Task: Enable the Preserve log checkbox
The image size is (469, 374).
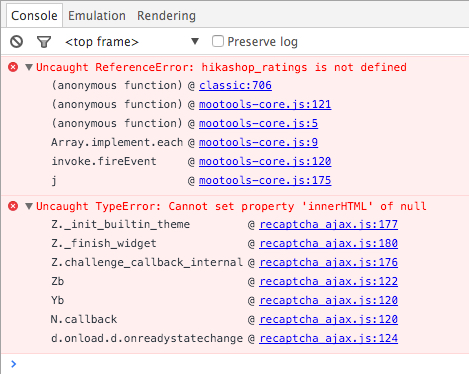Action: (218, 41)
